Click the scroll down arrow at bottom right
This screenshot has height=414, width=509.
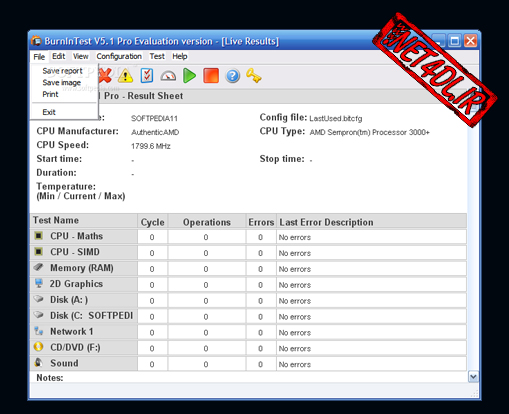point(473,377)
